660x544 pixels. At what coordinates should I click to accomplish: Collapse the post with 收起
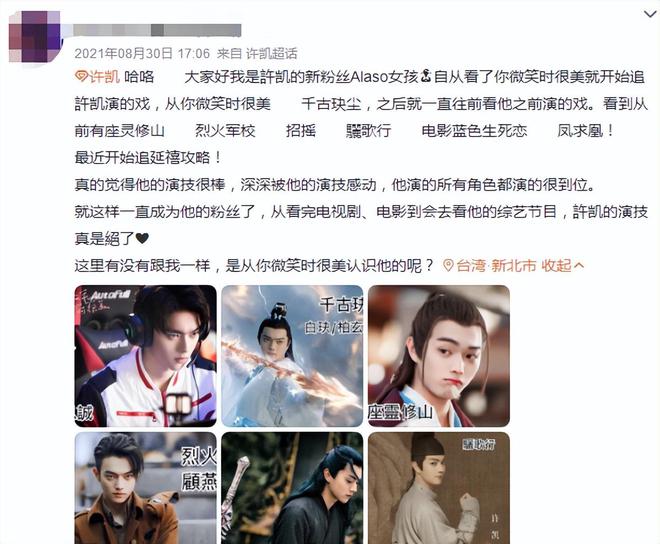[556, 266]
